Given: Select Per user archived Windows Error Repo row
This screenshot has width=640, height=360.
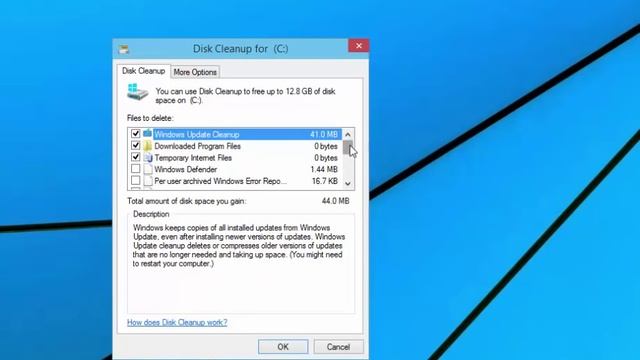Looking at the screenshot, I should click(x=236, y=181).
